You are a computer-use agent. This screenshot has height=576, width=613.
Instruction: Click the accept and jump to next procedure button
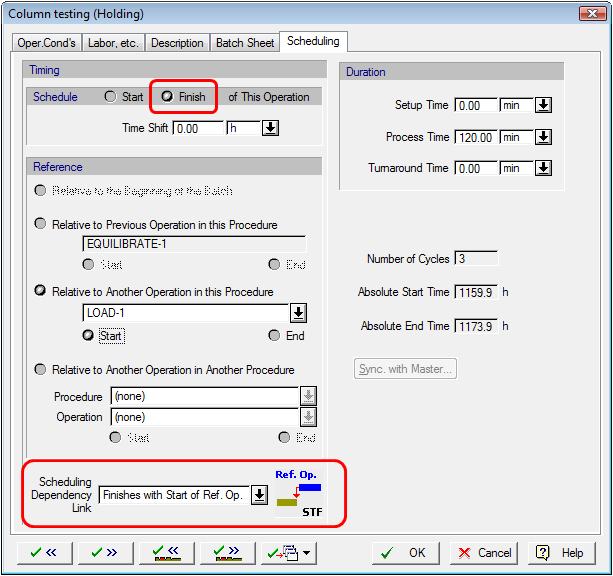pos(226,552)
